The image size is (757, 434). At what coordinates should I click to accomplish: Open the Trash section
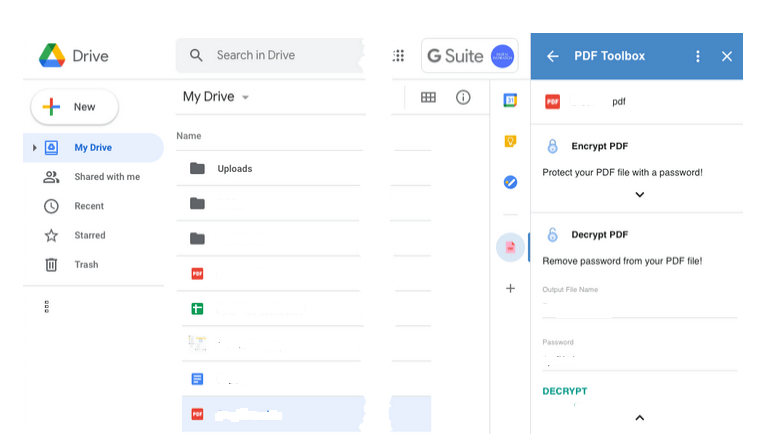[x=86, y=265]
